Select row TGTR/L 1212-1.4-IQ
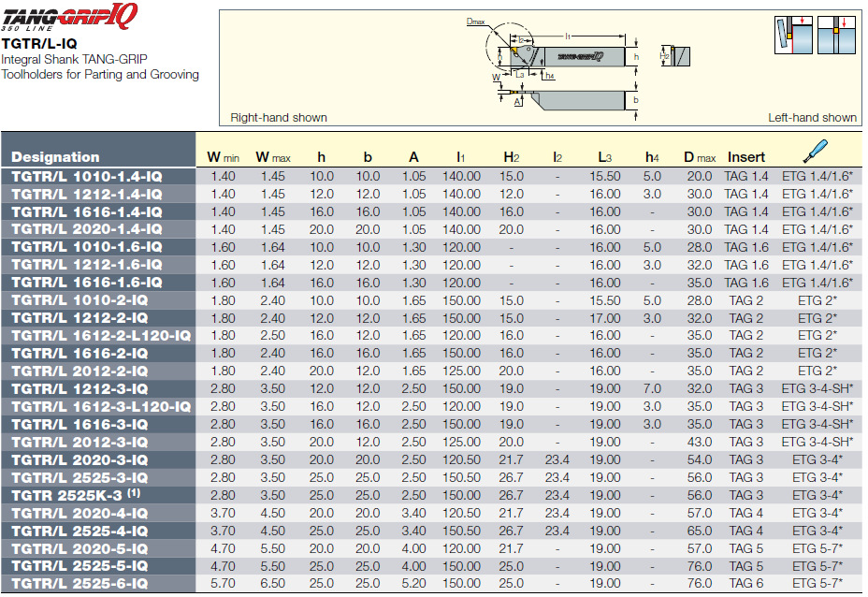868x597 pixels. pyautogui.click(x=432, y=194)
